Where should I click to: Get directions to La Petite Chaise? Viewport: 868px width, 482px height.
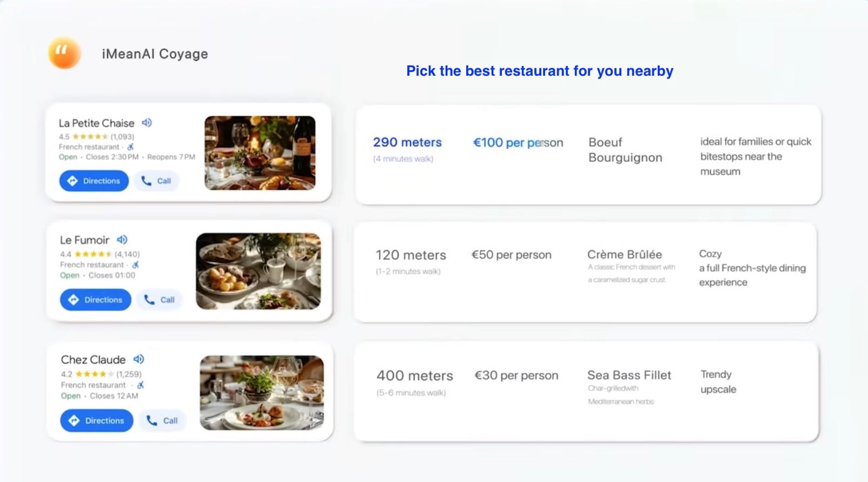[x=94, y=181]
